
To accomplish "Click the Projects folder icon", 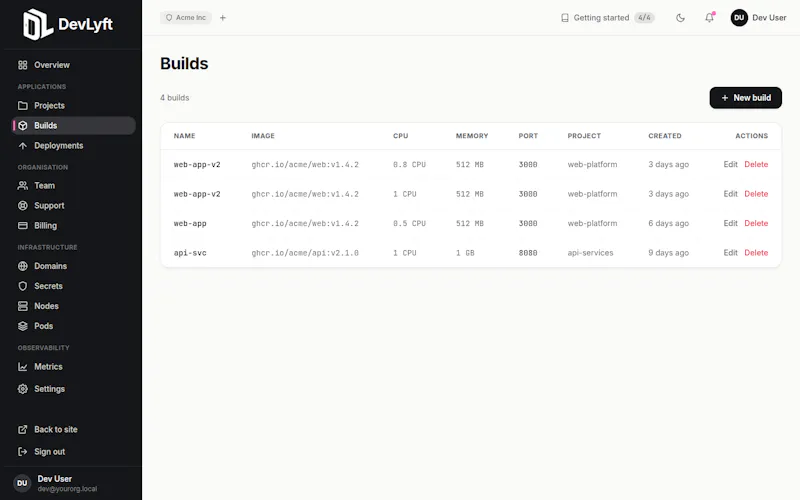I will (22, 106).
